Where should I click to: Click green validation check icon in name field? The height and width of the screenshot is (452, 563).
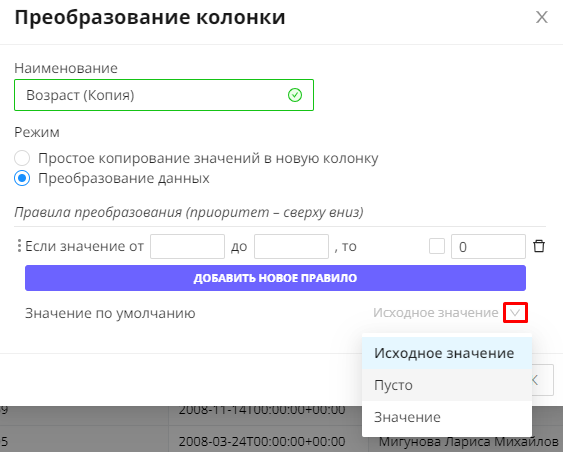[x=295, y=95]
